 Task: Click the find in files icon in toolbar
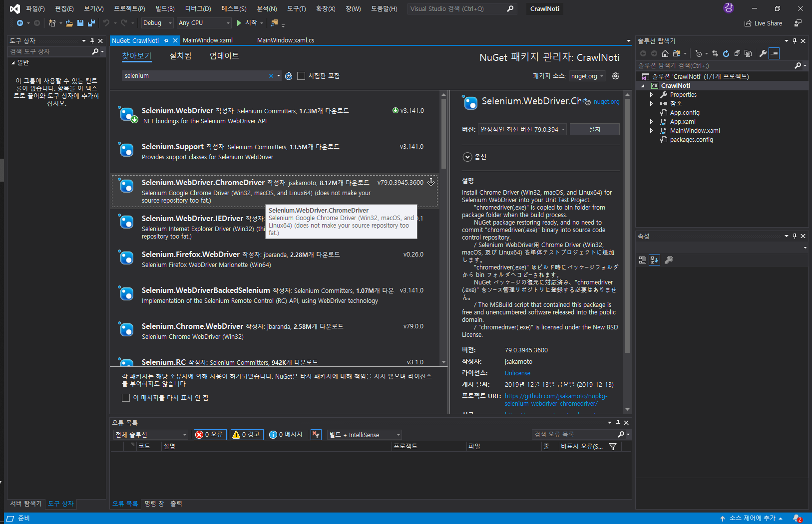[274, 23]
